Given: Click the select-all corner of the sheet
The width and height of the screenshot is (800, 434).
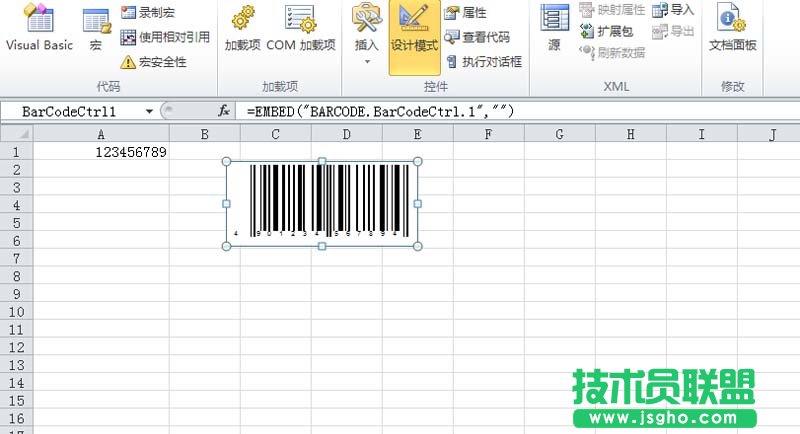Looking at the screenshot, I should coord(17,134).
